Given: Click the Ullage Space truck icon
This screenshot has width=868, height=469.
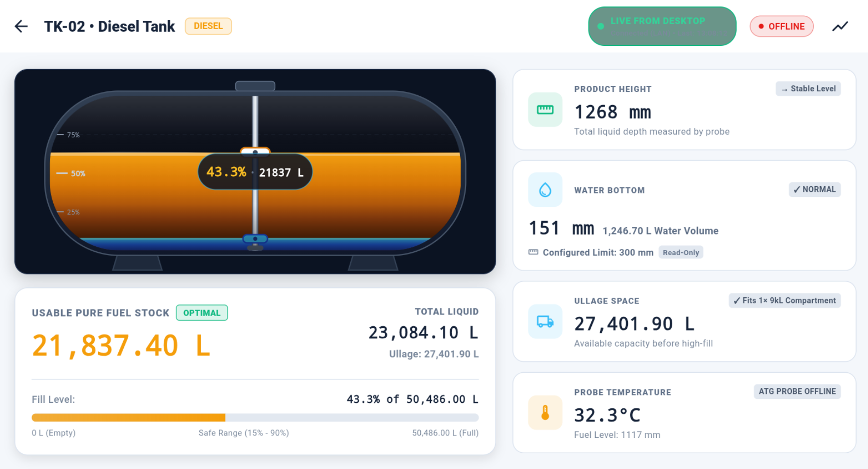Looking at the screenshot, I should [545, 321].
